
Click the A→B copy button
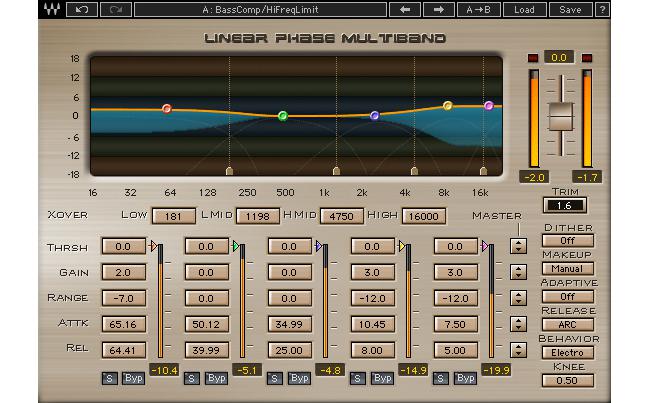(482, 10)
